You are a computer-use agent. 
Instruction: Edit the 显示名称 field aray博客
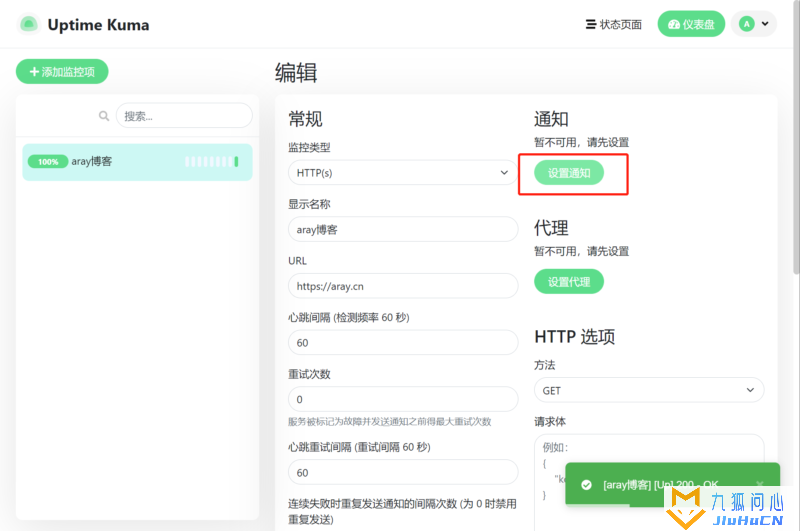tap(403, 230)
